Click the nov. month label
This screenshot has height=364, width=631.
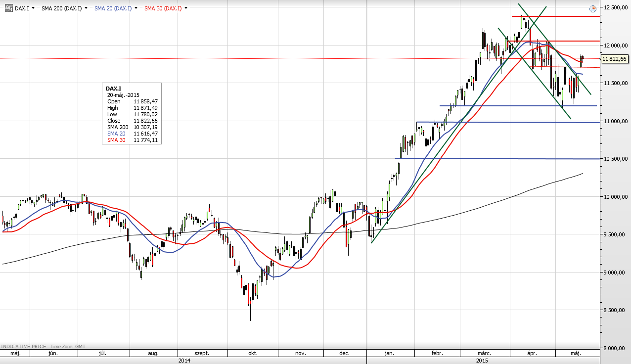tap(300, 354)
